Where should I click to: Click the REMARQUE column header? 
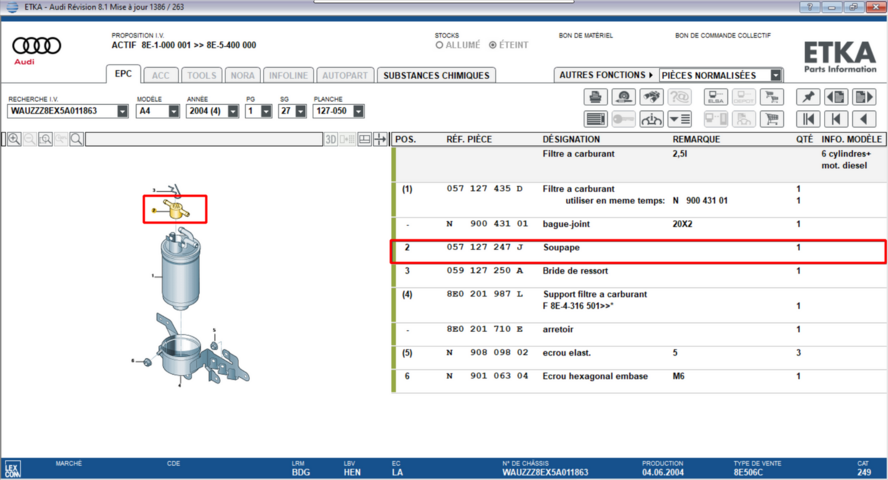click(x=696, y=139)
